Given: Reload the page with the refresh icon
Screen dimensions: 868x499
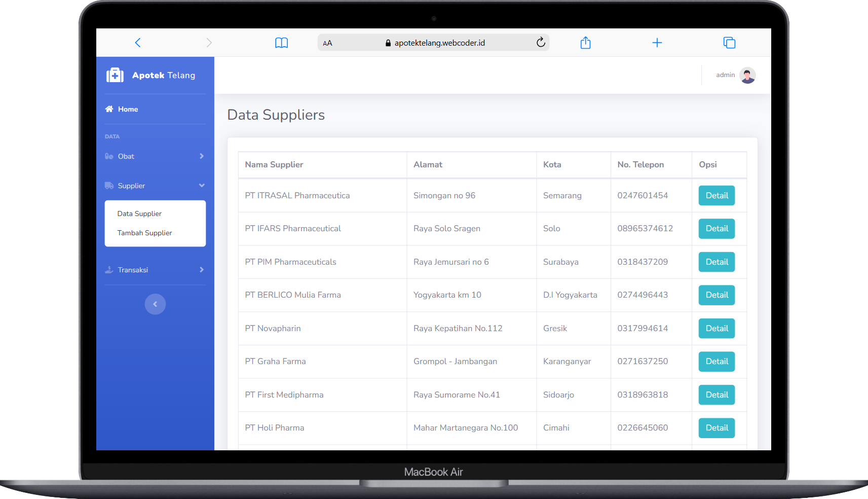Looking at the screenshot, I should pos(541,42).
